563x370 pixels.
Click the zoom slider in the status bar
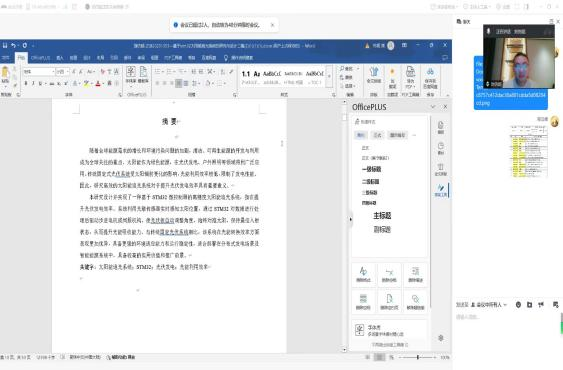point(418,357)
